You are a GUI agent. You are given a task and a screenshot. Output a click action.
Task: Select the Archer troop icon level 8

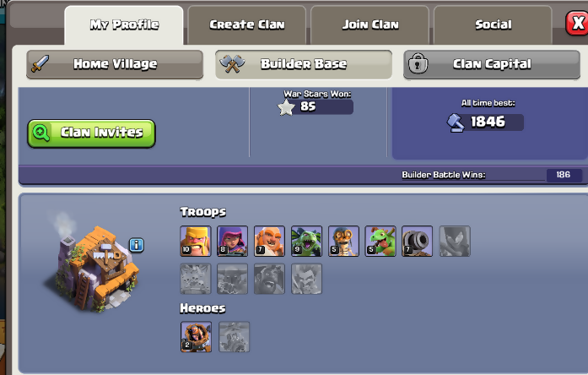coord(232,241)
